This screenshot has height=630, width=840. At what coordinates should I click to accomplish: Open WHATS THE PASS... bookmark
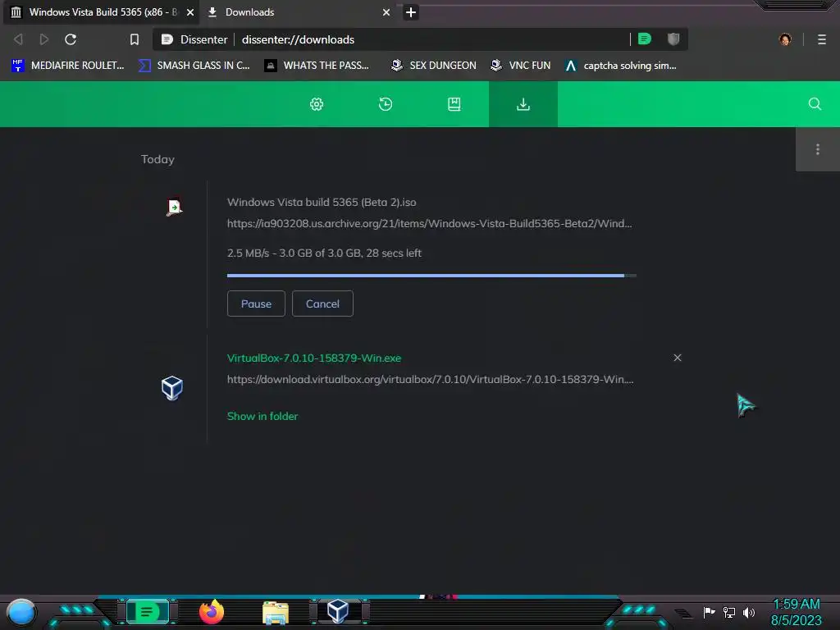(317, 66)
